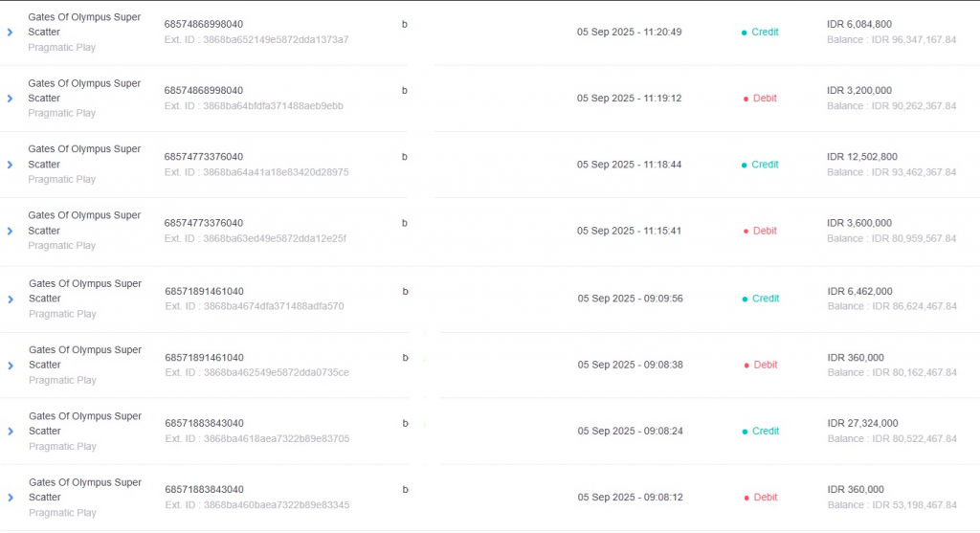The image size is (980, 533).
Task: Click the IDR 6,462,000 credit amount
Action: pos(860,291)
